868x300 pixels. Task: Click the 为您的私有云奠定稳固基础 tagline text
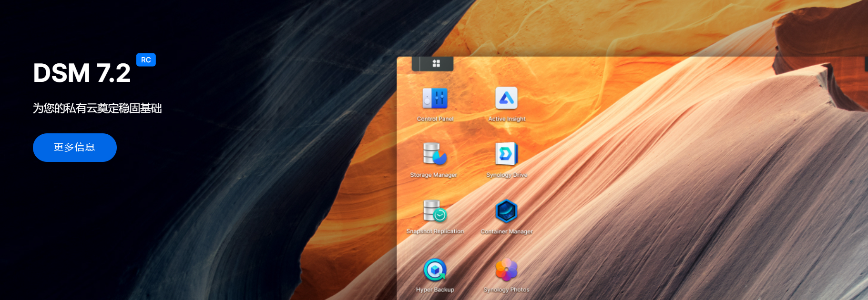coord(97,109)
